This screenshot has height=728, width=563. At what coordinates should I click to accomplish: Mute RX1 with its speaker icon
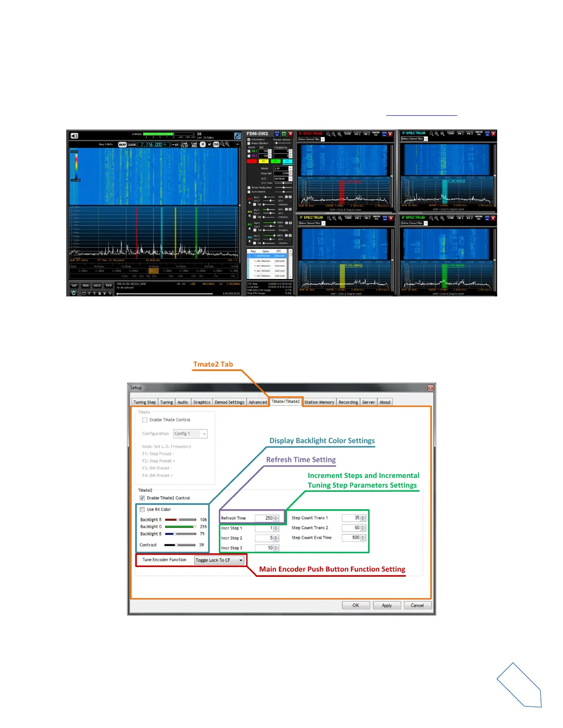tap(249, 203)
